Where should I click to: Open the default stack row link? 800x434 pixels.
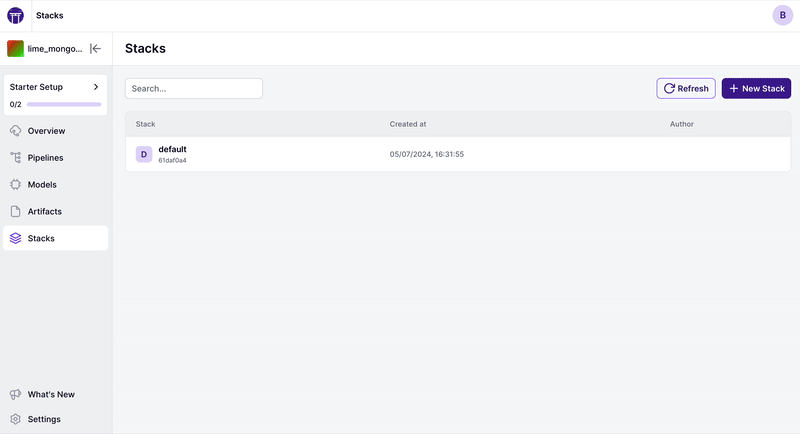tap(172, 149)
